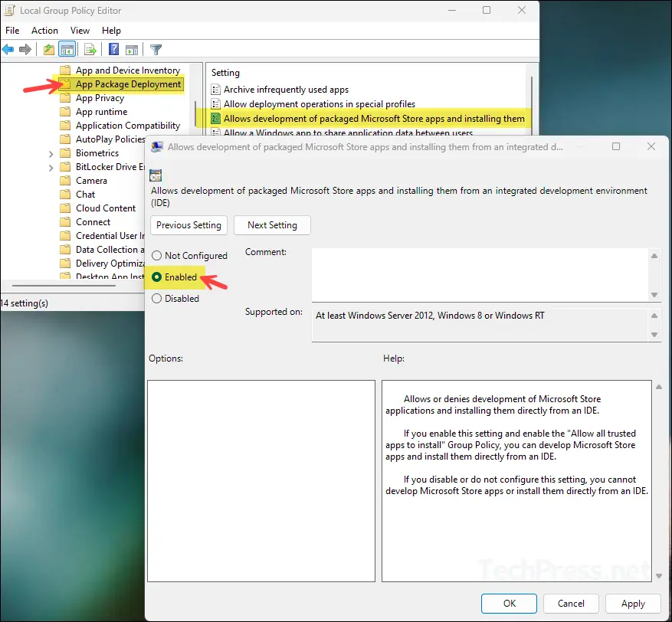Toggle the Show/Hide Console Tree icon
Image resolution: width=672 pixels, height=622 pixels.
pos(67,49)
